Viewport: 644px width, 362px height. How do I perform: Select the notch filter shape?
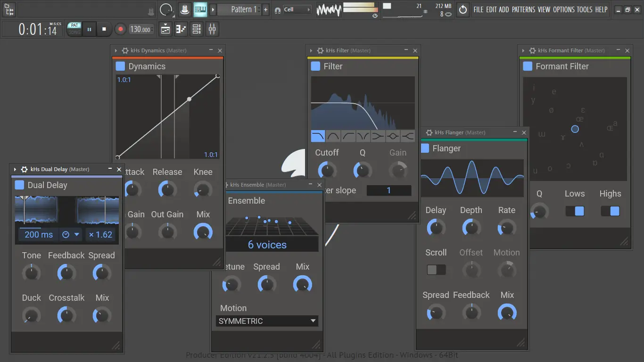click(x=363, y=136)
